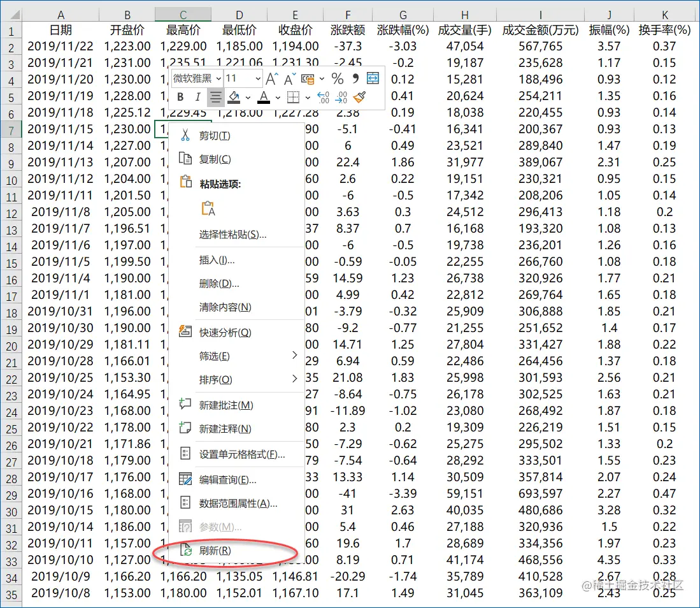This screenshot has width=700, height=608.
Task: Select the Format Painter icon
Action: click(361, 97)
